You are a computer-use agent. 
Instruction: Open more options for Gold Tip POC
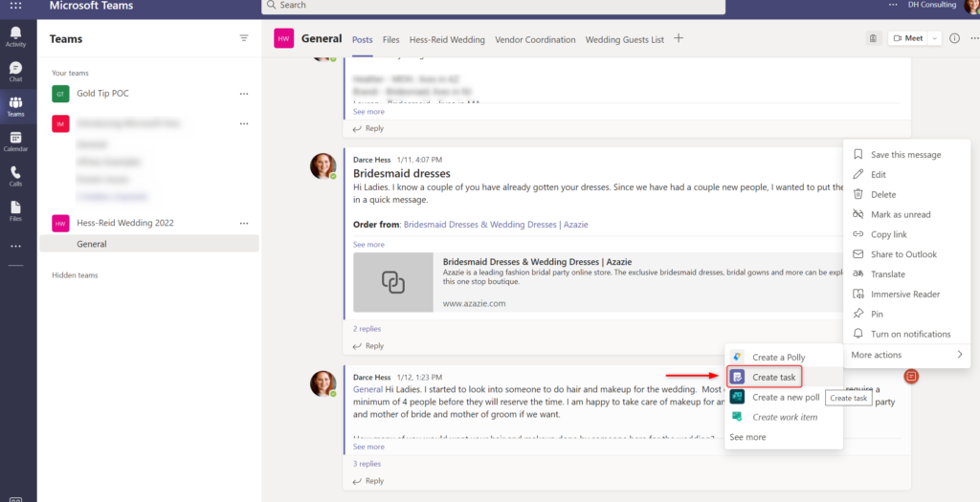click(x=244, y=94)
